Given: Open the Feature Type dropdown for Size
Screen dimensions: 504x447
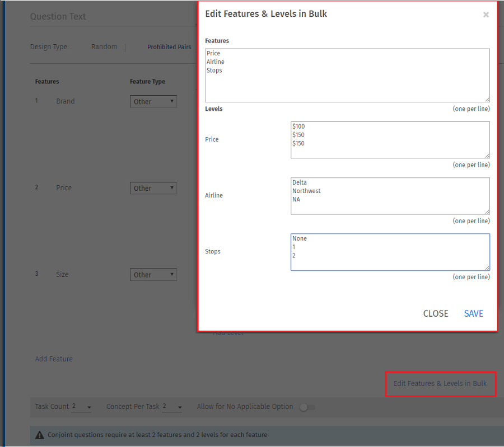Looking at the screenshot, I should (153, 275).
